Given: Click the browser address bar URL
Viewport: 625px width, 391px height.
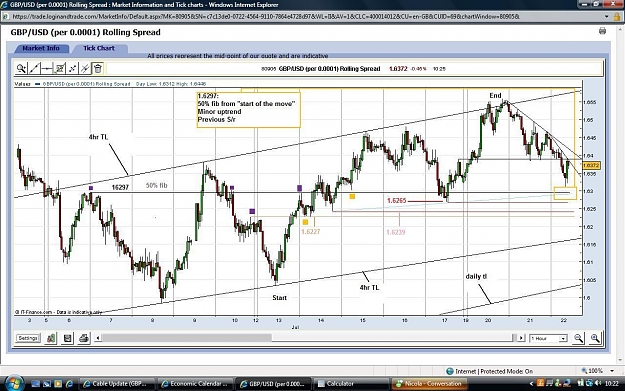Looking at the screenshot, I should click(266, 17).
